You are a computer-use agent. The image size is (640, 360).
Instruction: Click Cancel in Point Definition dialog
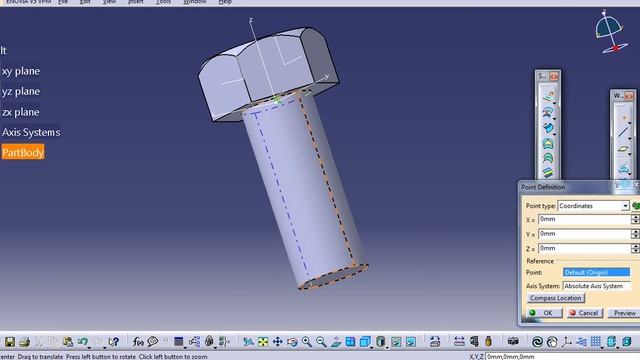coord(585,313)
